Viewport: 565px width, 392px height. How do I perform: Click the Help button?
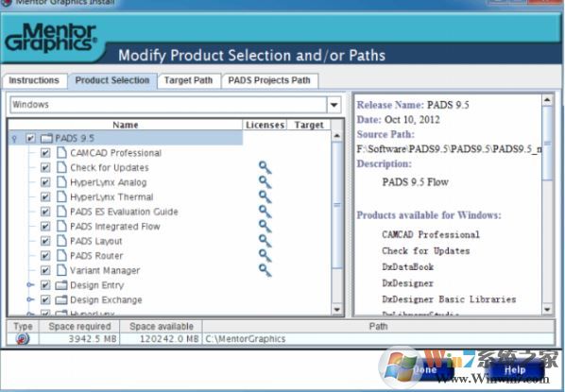pyautogui.click(x=515, y=370)
